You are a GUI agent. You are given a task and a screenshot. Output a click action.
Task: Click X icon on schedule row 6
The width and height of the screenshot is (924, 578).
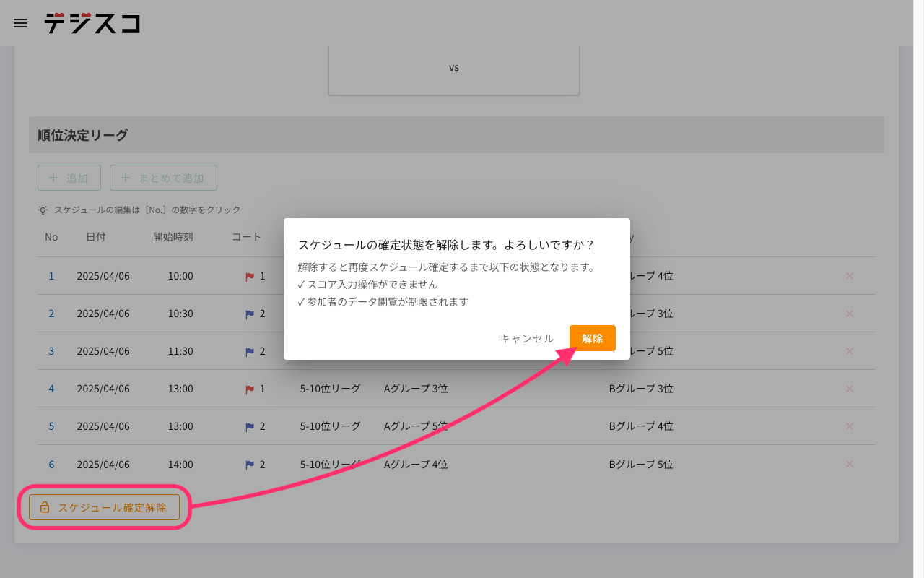click(x=850, y=464)
